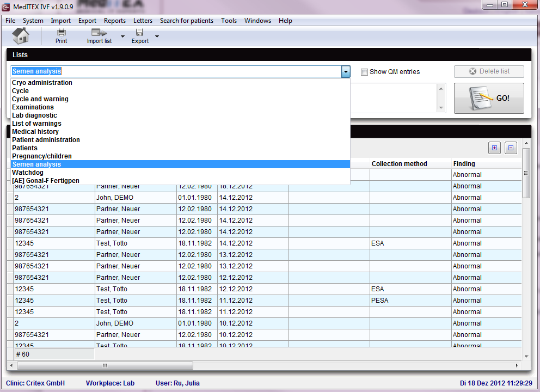Choose Patients from dropdown list
Viewport: 540px width, 392px height.
[x=181, y=148]
